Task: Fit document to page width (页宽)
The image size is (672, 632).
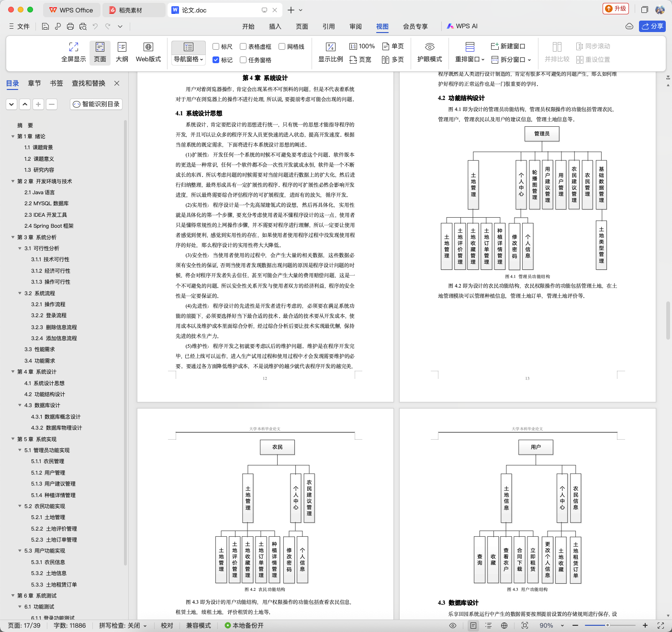Action: (360, 60)
